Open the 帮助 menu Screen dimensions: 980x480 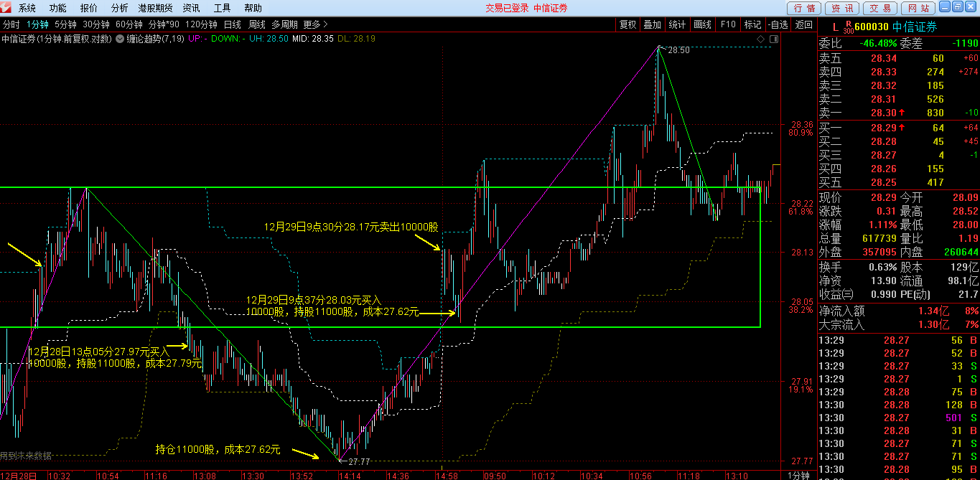(253, 8)
